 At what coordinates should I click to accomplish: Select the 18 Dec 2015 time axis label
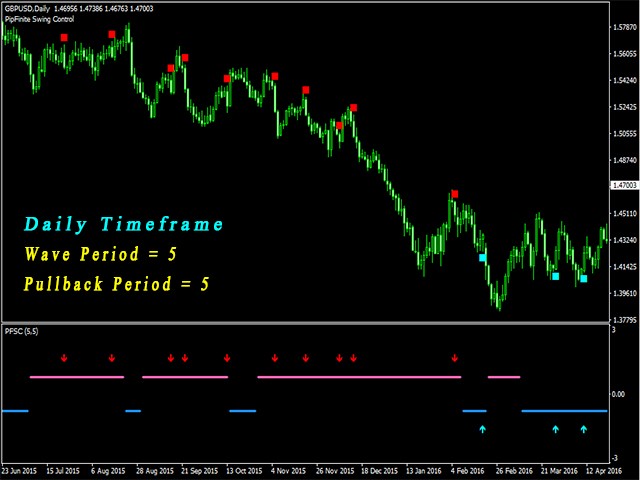[379, 471]
